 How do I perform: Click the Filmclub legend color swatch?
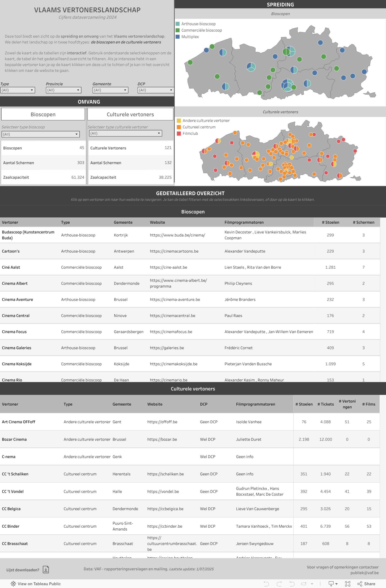(179, 133)
